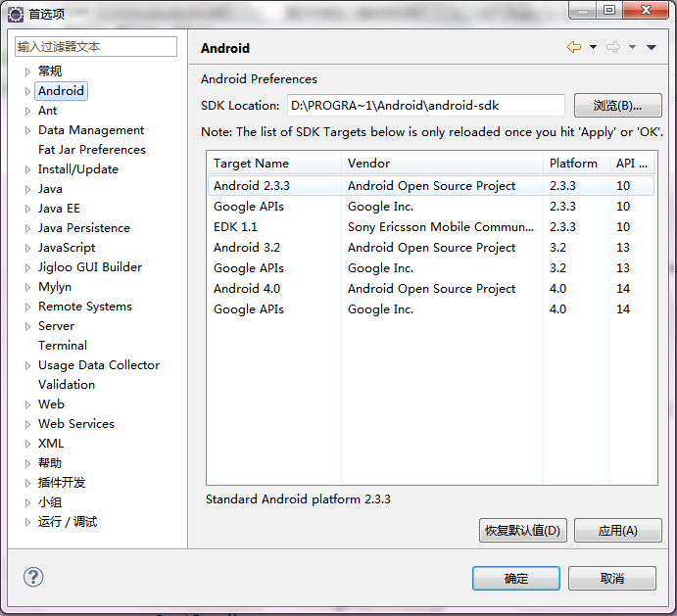Expand the Ant tree node
Image resolution: width=677 pixels, height=616 pixels.
pyautogui.click(x=27, y=111)
